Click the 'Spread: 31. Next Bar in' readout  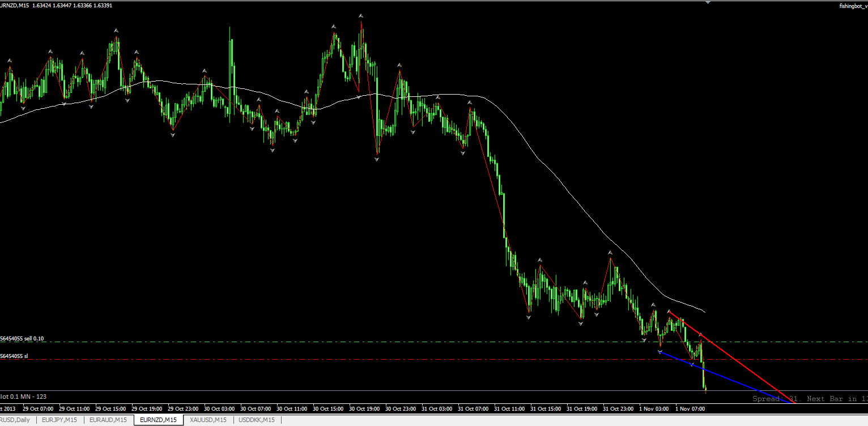(x=810, y=399)
